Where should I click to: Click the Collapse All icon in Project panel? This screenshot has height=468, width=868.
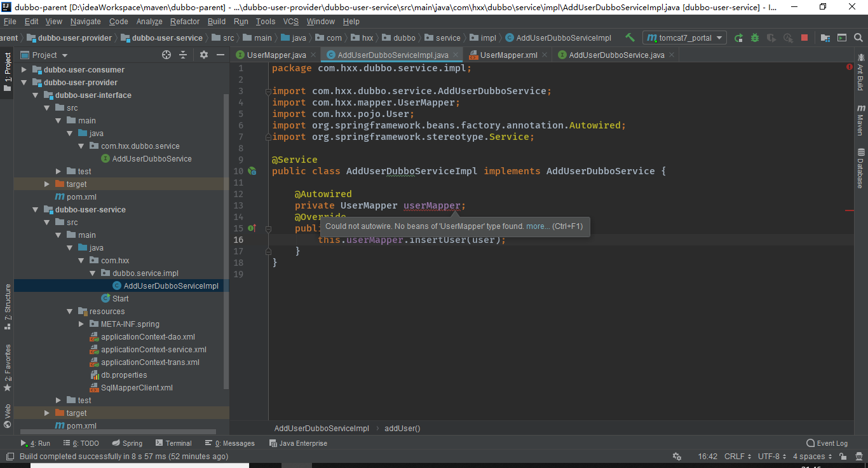pos(183,55)
